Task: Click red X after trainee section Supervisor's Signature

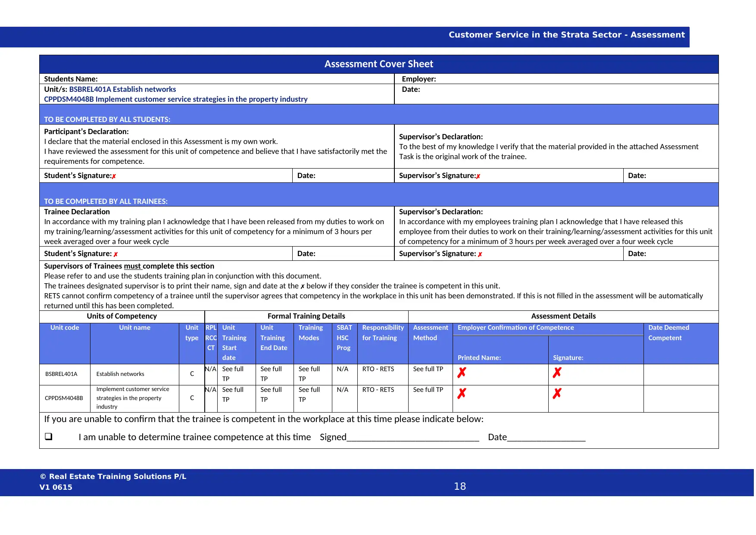Action: tap(480, 254)
